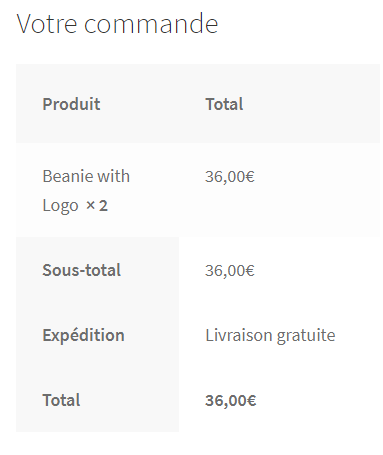
Task: Click the "Votre commande" heading
Action: (117, 24)
